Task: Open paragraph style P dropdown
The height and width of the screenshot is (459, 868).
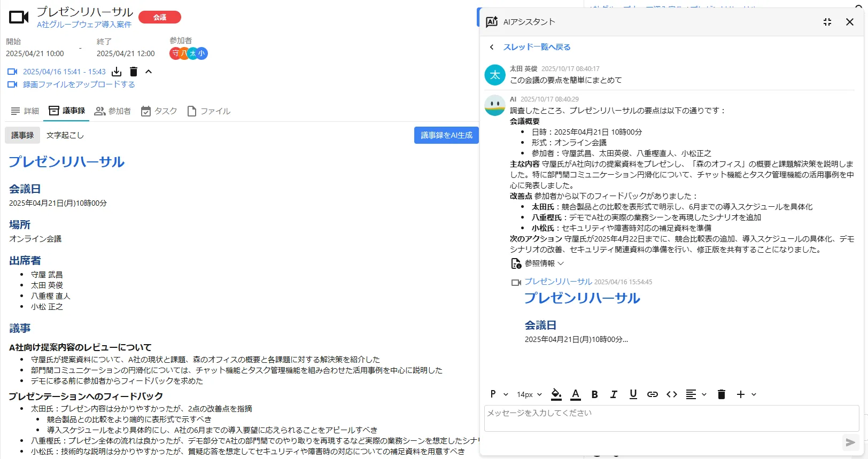Action: point(499,394)
